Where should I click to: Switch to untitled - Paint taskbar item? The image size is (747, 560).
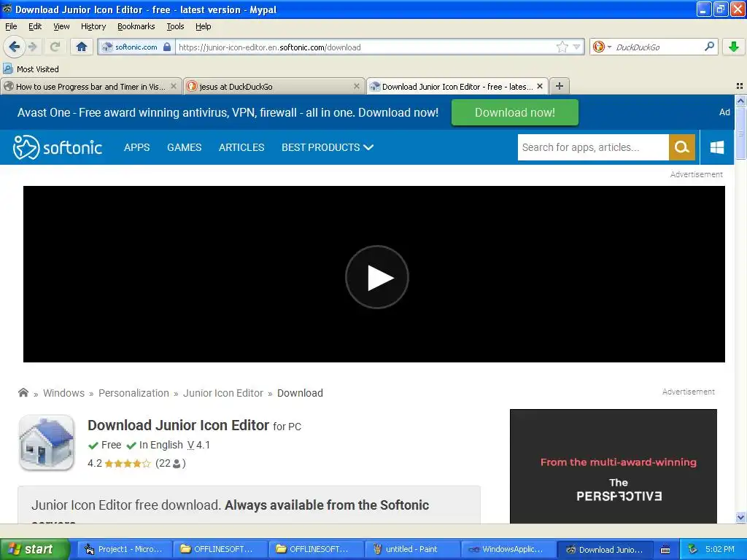coord(411,549)
